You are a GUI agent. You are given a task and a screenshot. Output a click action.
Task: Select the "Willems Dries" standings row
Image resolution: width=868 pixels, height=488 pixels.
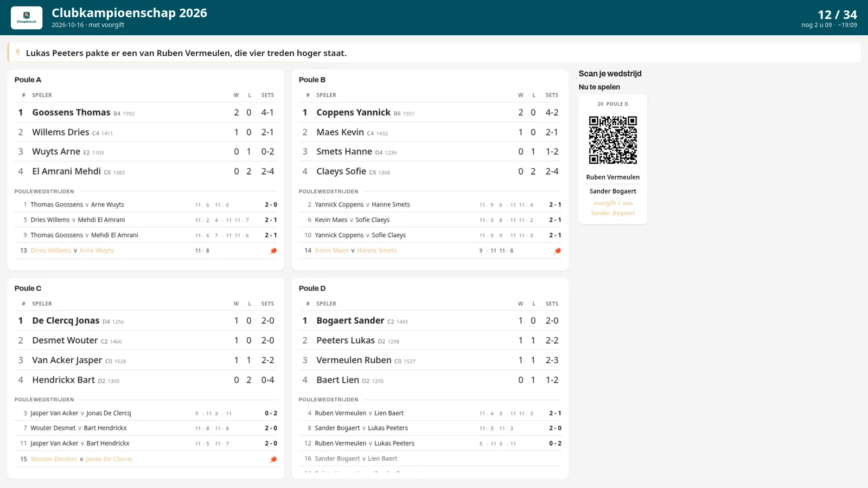click(146, 132)
